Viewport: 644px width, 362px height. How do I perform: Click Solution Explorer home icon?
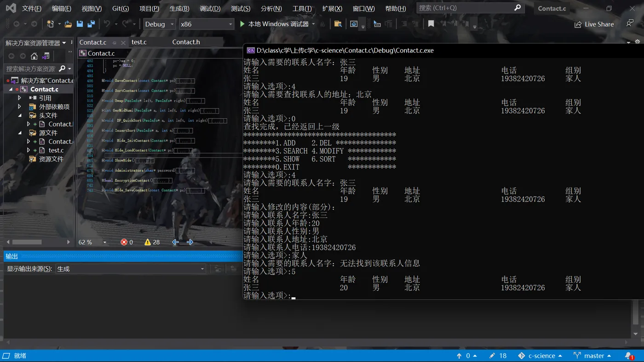coord(34,56)
